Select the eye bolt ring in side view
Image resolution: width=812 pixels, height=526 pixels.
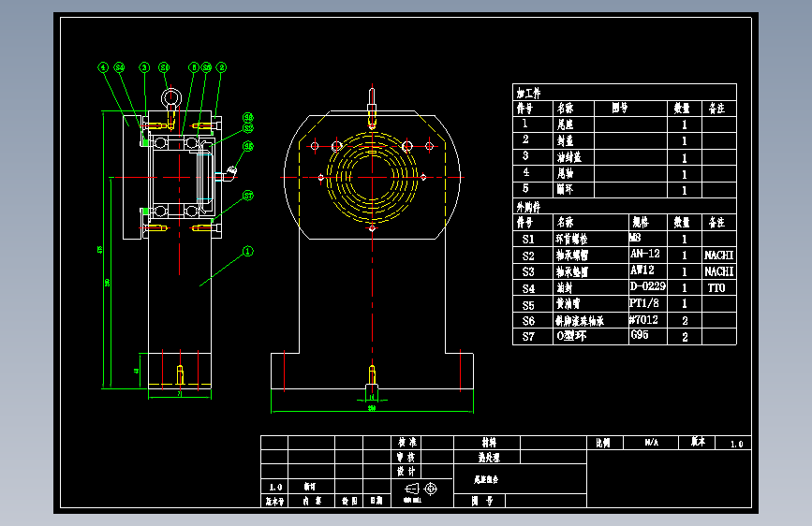[x=170, y=98]
